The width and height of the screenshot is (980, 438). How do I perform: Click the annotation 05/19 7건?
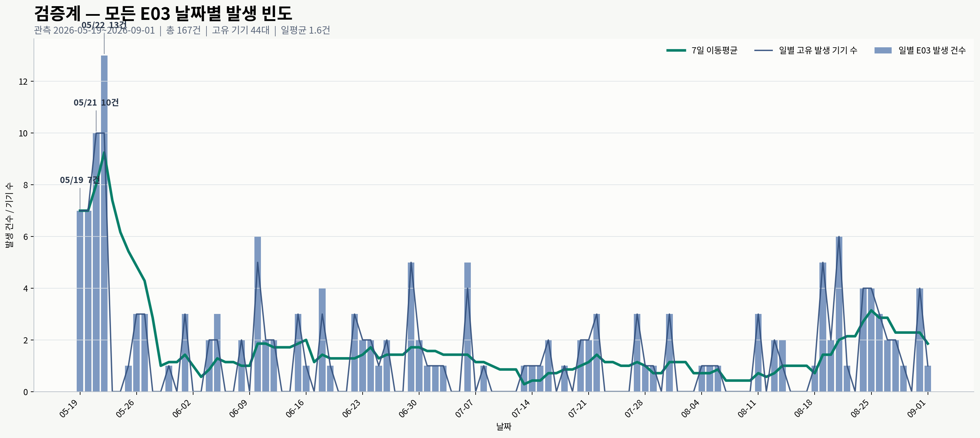pyautogui.click(x=80, y=180)
